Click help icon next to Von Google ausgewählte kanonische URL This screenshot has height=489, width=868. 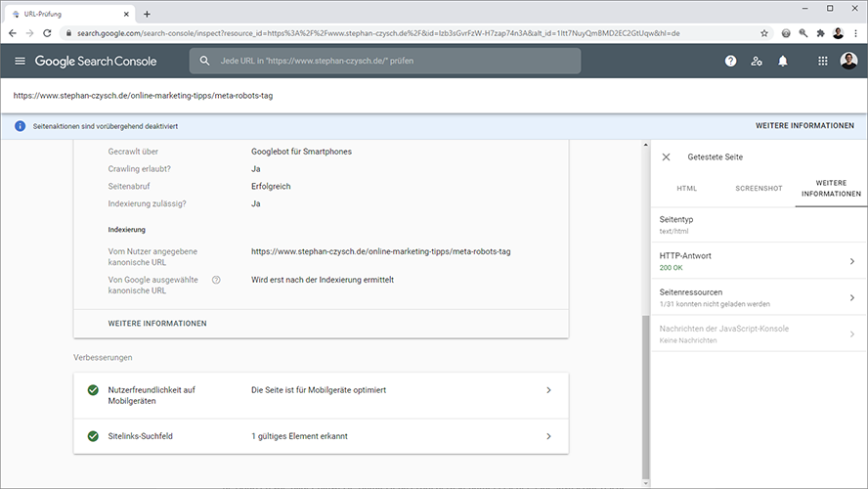[216, 281]
